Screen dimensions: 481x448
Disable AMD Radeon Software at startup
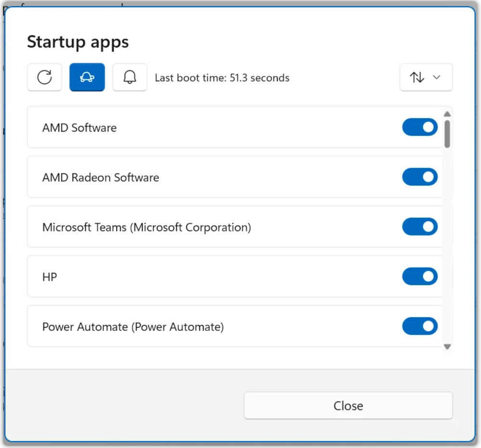(420, 177)
